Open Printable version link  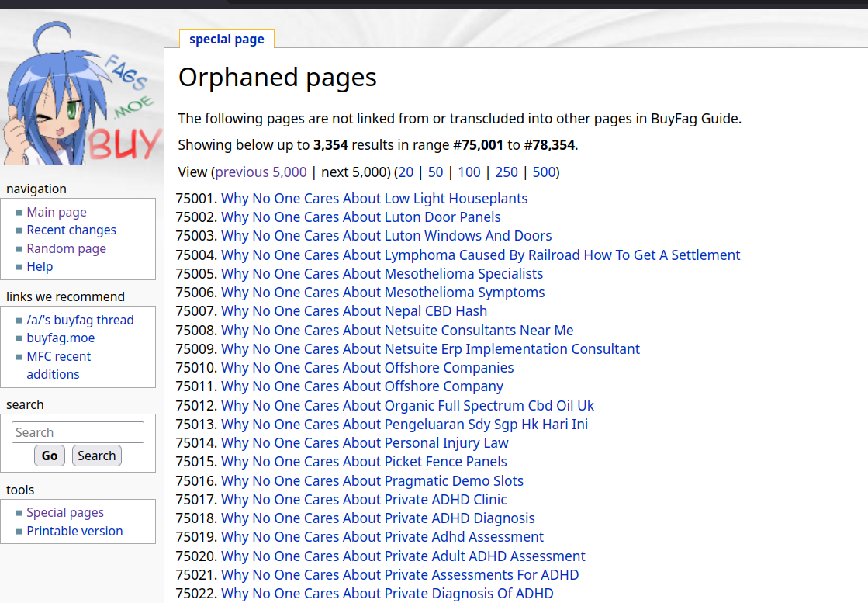pos(74,531)
